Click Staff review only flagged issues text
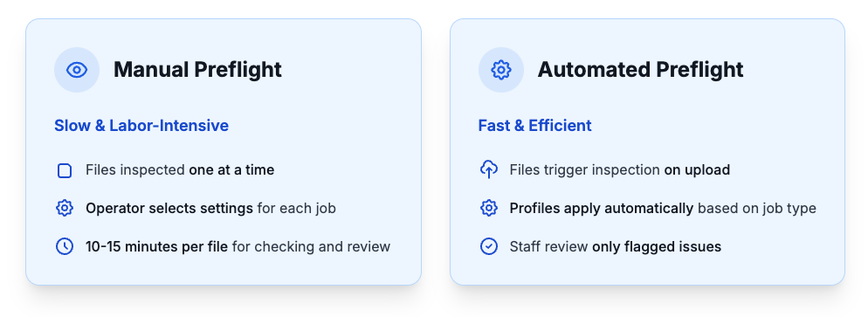Viewport: 868px width, 317px height. 616,247
